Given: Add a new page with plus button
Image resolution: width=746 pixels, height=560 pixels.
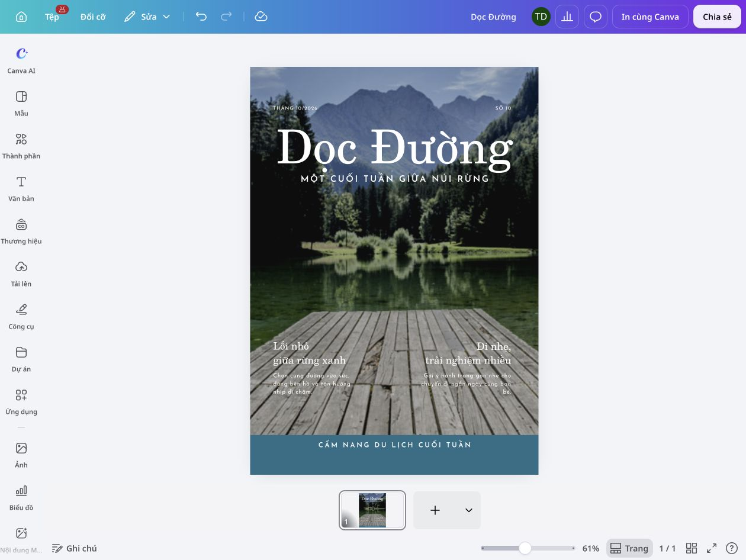Looking at the screenshot, I should coord(435,510).
